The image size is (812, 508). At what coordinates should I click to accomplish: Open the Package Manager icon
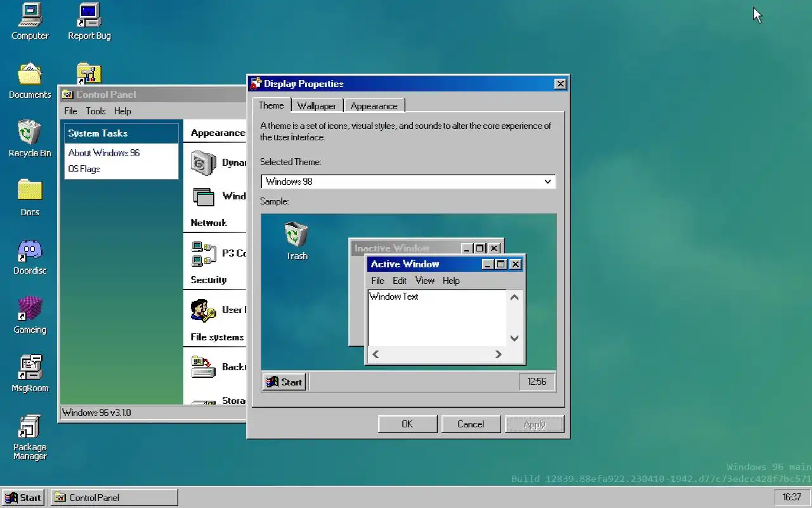click(x=30, y=438)
